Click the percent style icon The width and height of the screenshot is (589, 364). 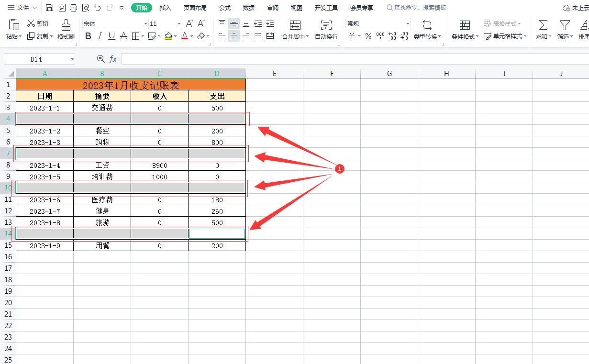click(x=368, y=36)
